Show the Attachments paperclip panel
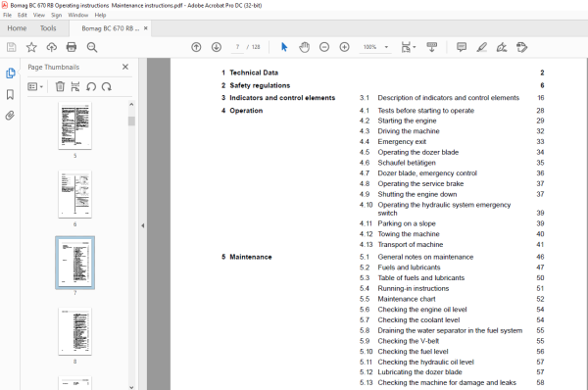The height and width of the screenshot is (390, 588). [10, 115]
